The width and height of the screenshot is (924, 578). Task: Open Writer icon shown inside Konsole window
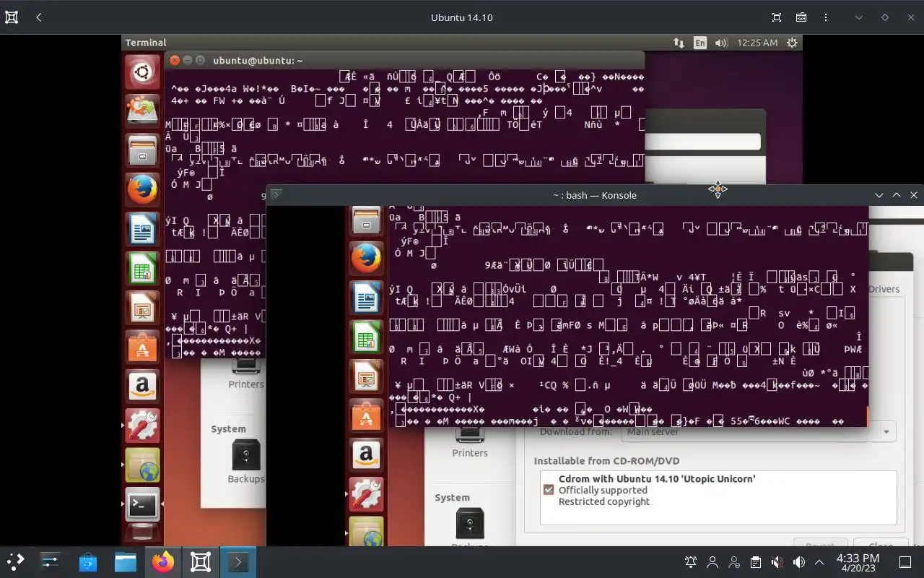tap(366, 297)
